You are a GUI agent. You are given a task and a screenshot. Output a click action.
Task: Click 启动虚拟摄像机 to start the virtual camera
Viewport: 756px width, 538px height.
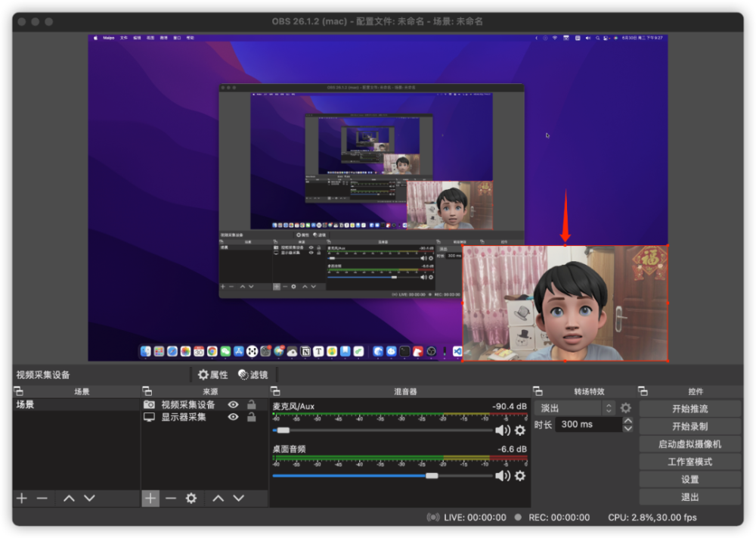(x=690, y=444)
